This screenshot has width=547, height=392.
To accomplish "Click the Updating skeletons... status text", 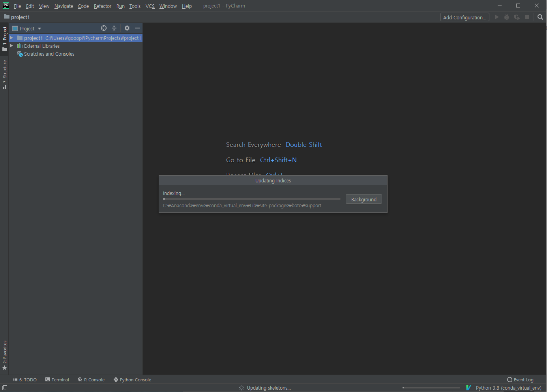I will 269,388.
